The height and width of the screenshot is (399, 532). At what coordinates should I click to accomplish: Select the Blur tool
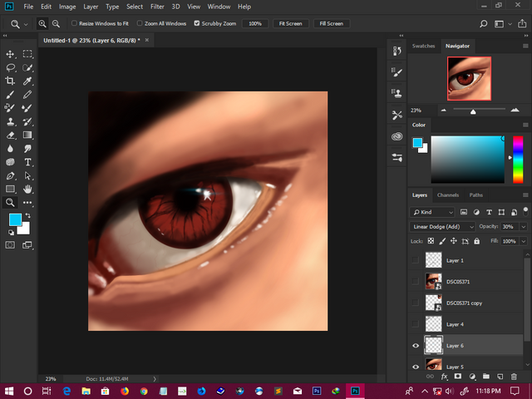tap(10, 149)
